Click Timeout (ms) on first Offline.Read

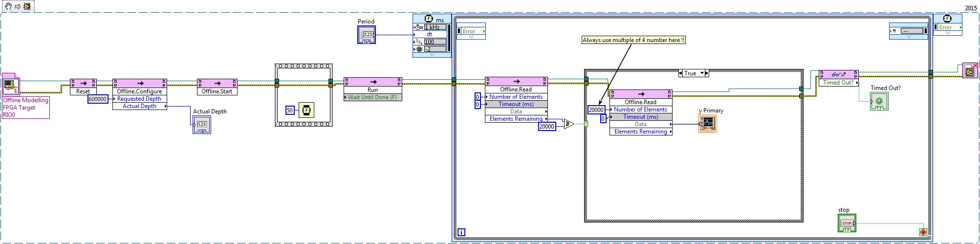516,104
